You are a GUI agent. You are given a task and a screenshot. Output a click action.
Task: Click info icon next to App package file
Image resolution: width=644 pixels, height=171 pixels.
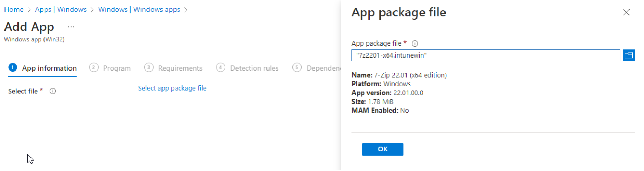click(x=415, y=43)
